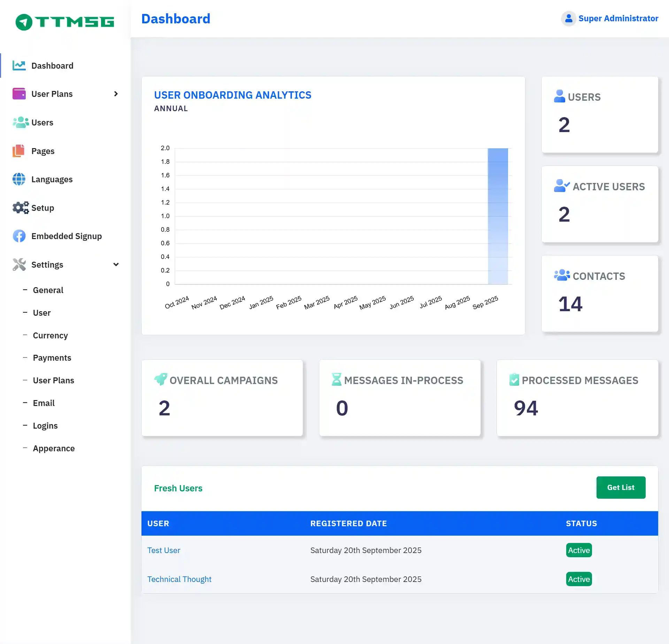Select Currency under Settings
Screen dimensions: 669x644
pos(50,335)
